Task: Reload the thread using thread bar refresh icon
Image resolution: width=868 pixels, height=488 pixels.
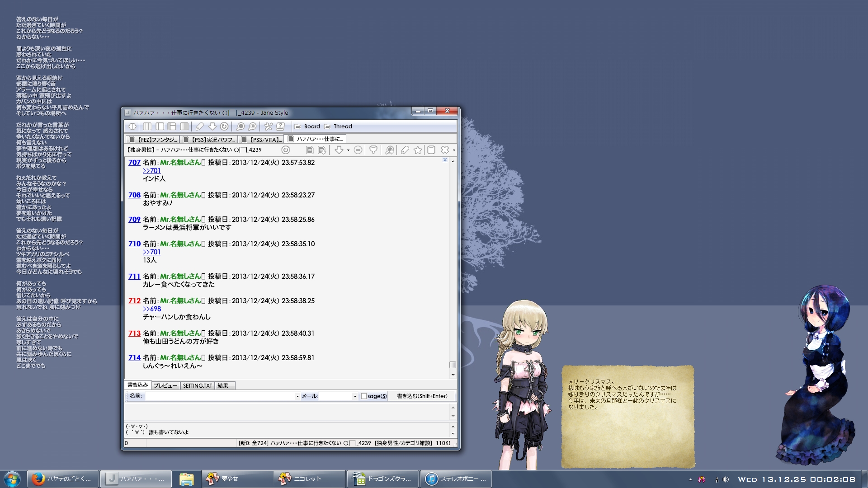Action: (x=286, y=150)
